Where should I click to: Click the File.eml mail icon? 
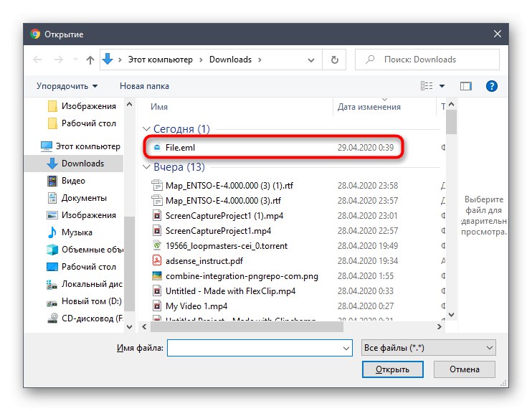157,148
